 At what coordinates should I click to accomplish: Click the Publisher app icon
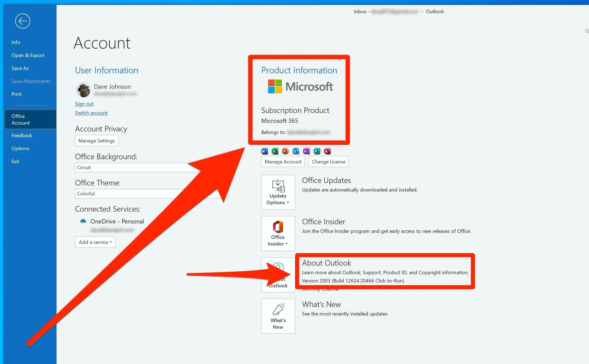click(x=317, y=151)
